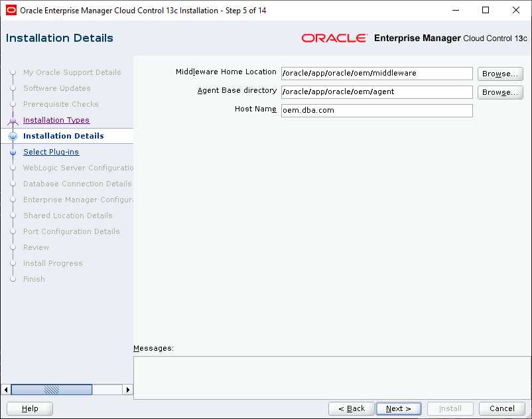
Task: Go to the Installation Types step
Action: (x=56, y=120)
